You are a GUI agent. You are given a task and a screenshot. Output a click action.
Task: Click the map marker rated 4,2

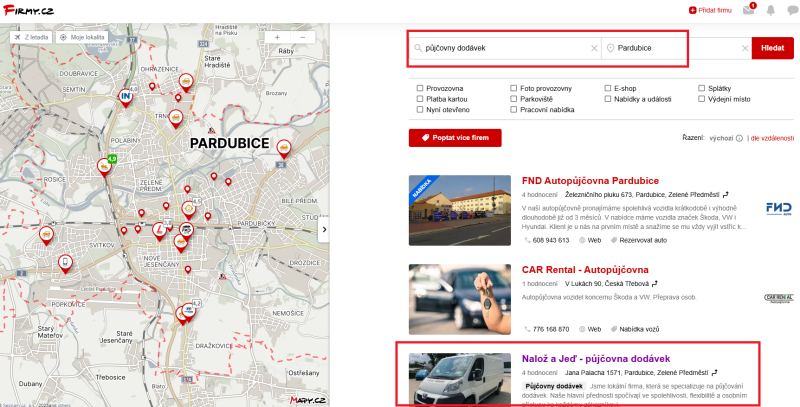click(189, 310)
